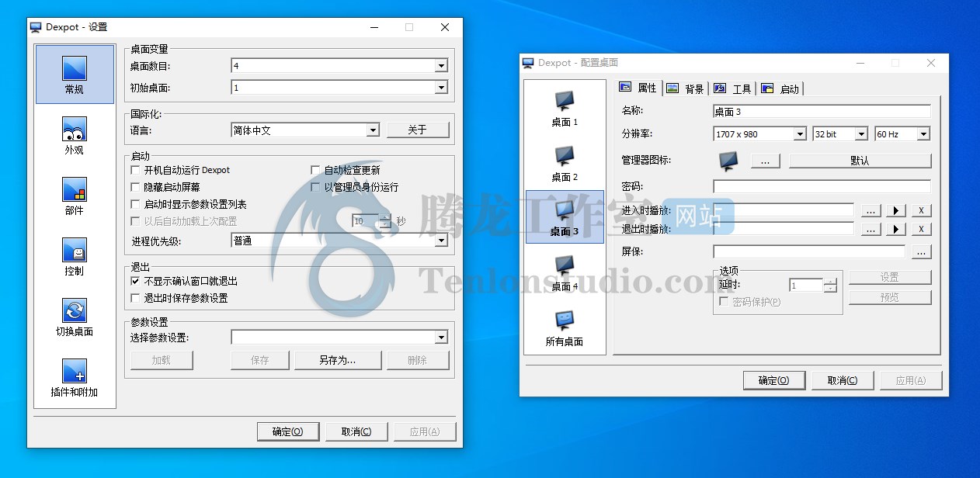This screenshot has height=478, width=980.
Task: Click the 进入时播放 path field
Action: point(784,210)
